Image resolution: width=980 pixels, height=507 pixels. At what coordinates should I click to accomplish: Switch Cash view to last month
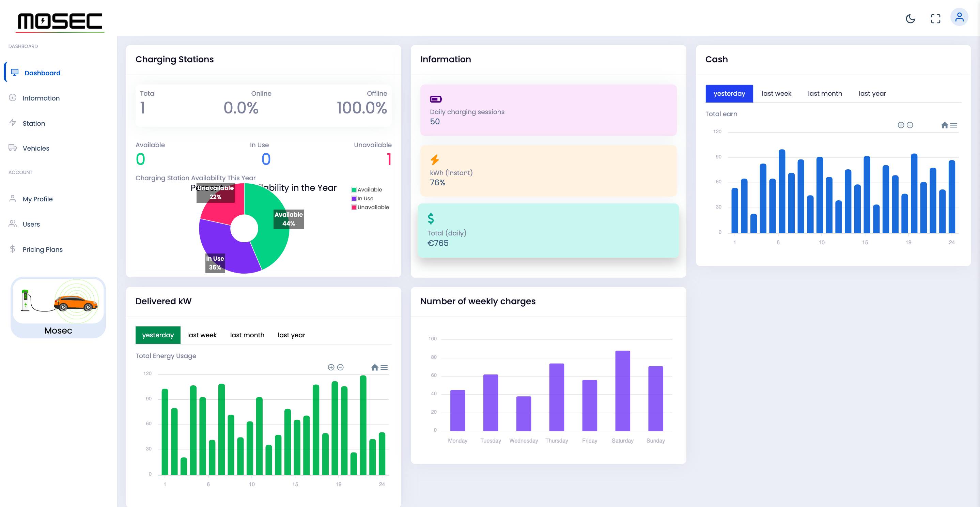825,93
